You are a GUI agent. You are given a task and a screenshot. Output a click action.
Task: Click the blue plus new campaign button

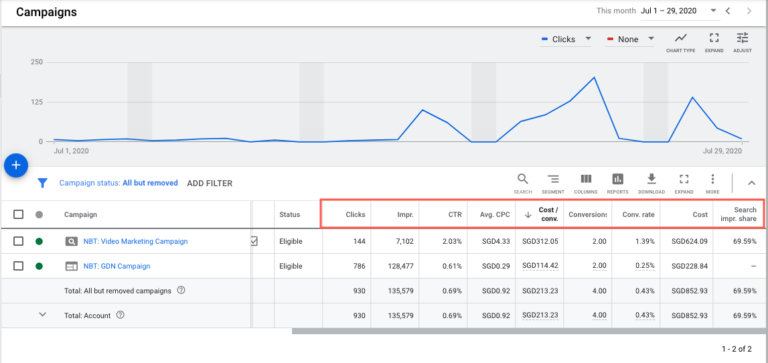tap(16, 166)
